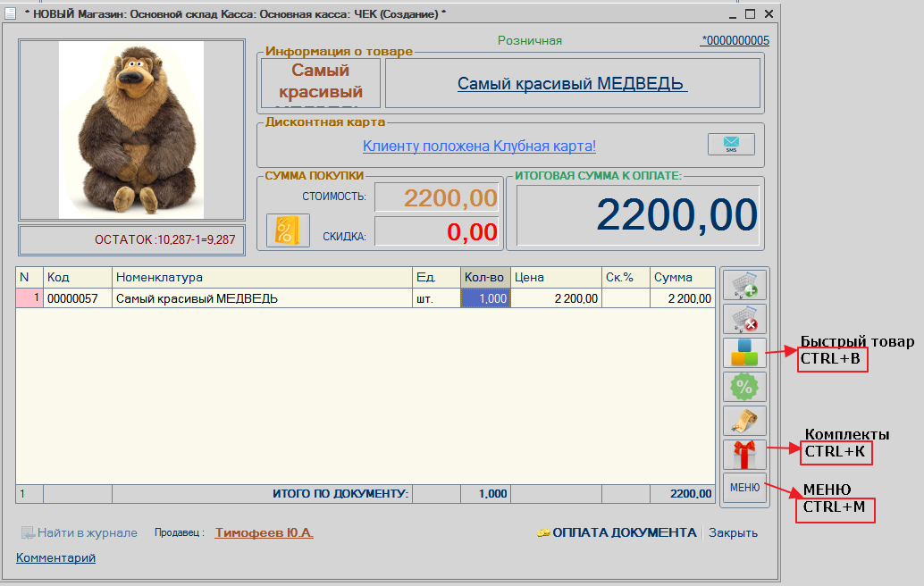The image size is (924, 586).
Task: Open the Комментарий link
Action: click(55, 557)
